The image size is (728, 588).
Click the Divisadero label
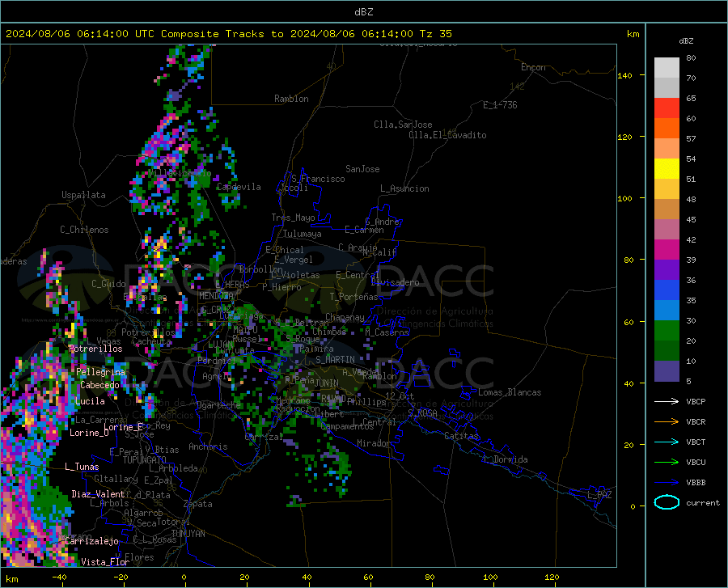pos(395,282)
